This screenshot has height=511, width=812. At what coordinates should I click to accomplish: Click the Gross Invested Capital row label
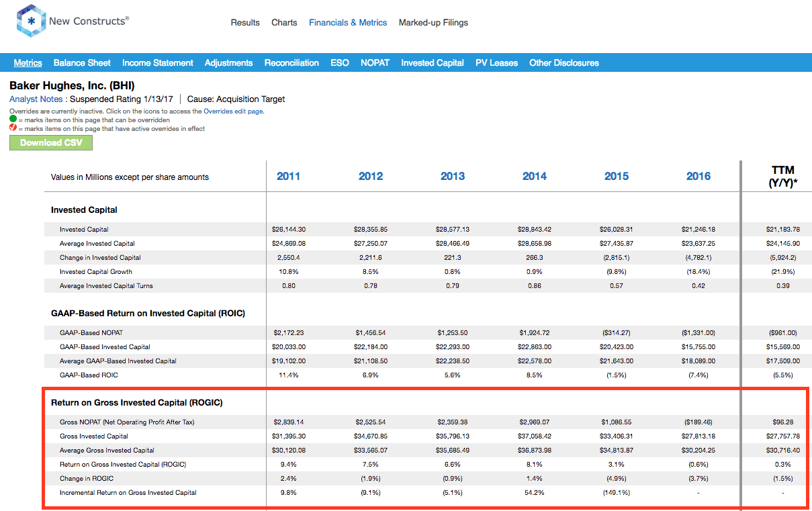[94, 436]
